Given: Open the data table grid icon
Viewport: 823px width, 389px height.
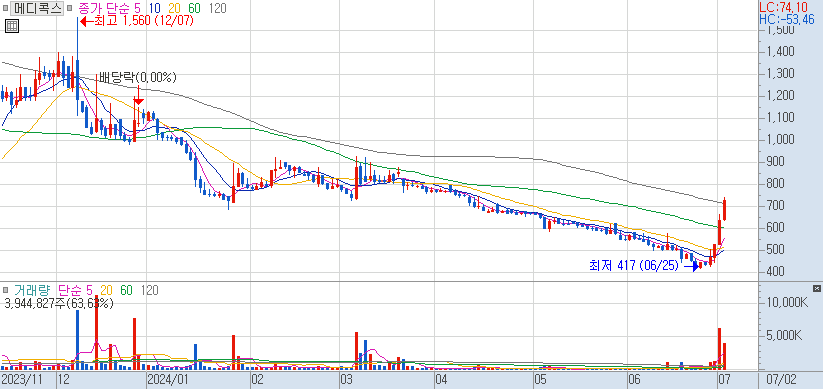Looking at the screenshot, I should (12, 26).
